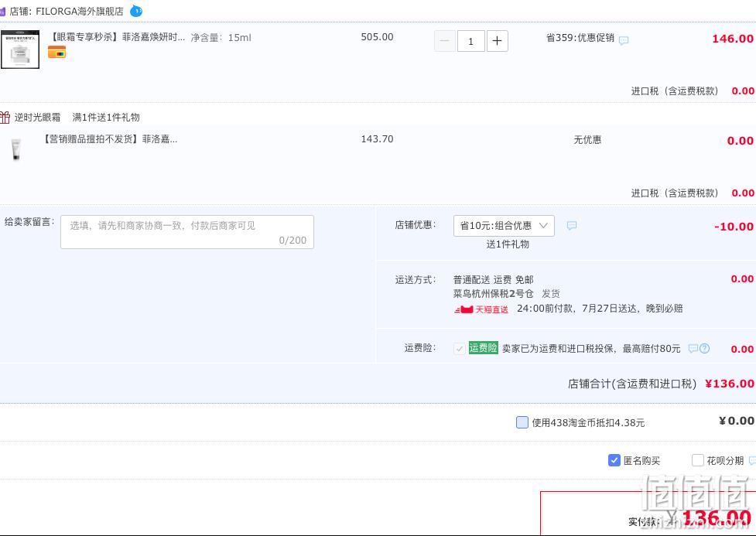Click the 普通配送 运费 免邮 shipping text
The image size is (756, 536).
click(493, 279)
